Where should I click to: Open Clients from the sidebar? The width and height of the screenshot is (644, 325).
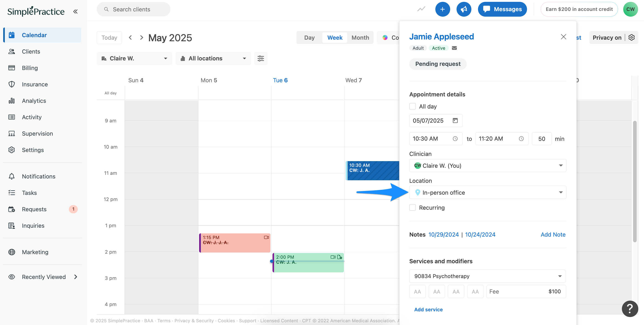point(42,52)
